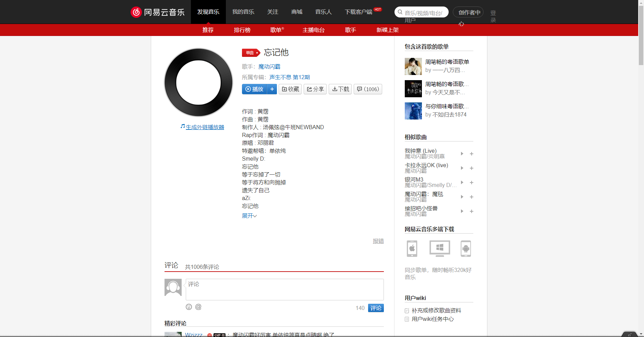This screenshot has width=644, height=337.
Task: Open the 创作者中心 button
Action: [468, 12]
